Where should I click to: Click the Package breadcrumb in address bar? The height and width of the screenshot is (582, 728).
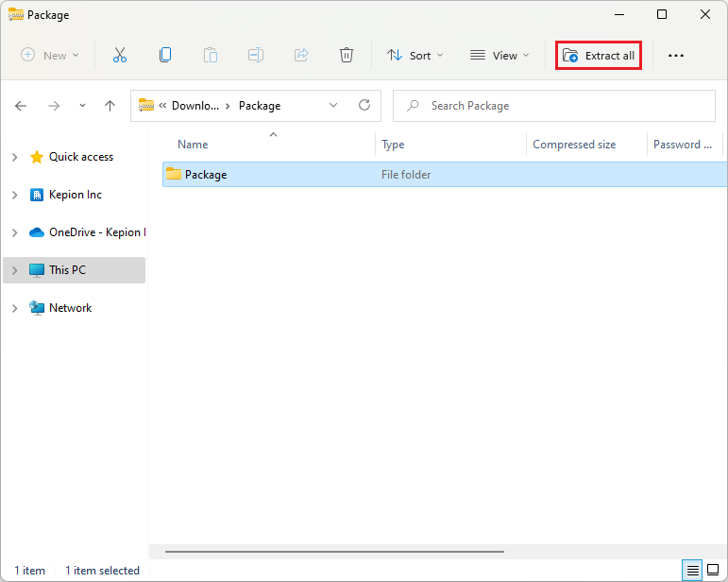[260, 106]
